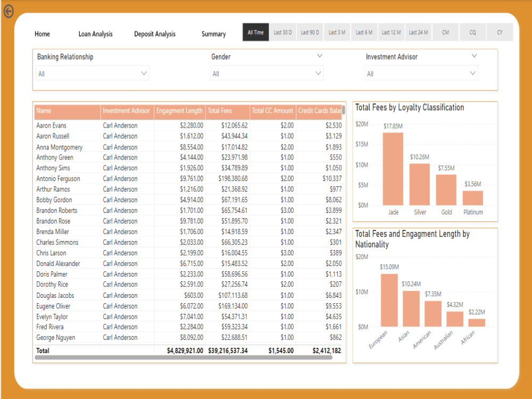This screenshot has height=399, width=532.
Task: Open the Deposit Analysis page
Action: 154,33
